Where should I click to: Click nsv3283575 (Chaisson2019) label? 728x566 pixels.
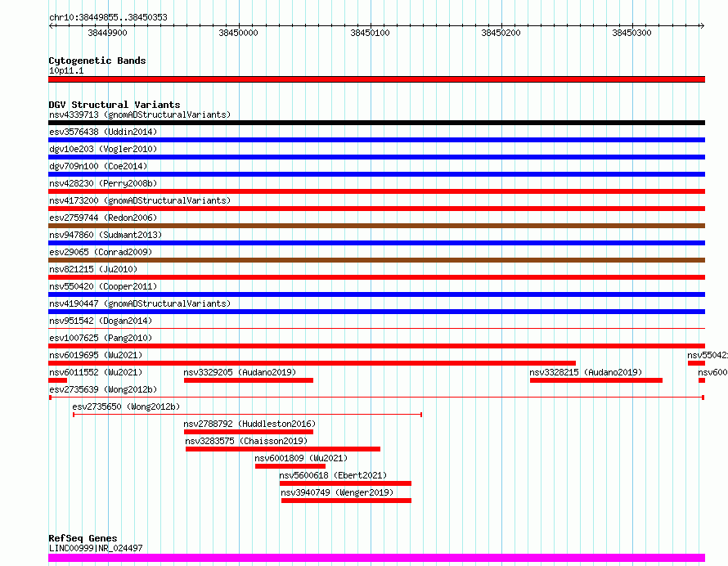[x=246, y=441]
